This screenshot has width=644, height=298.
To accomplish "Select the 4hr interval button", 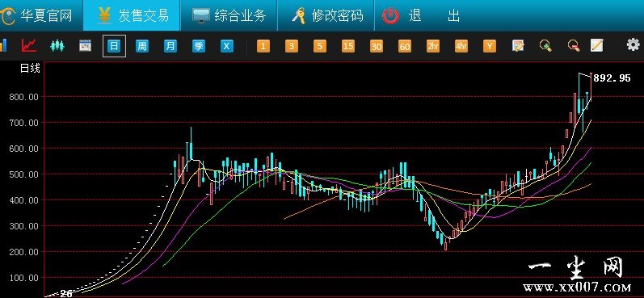I will (461, 46).
